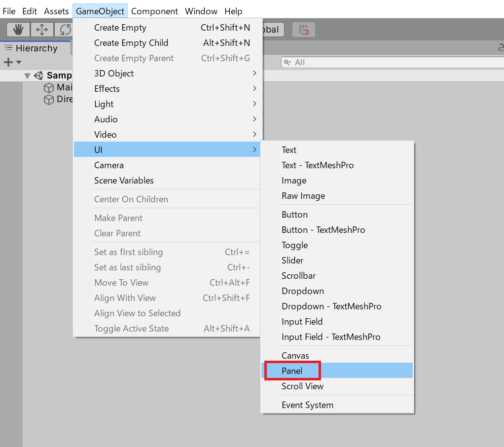
Task: Add a Slider from the UI submenu
Action: [x=292, y=261]
